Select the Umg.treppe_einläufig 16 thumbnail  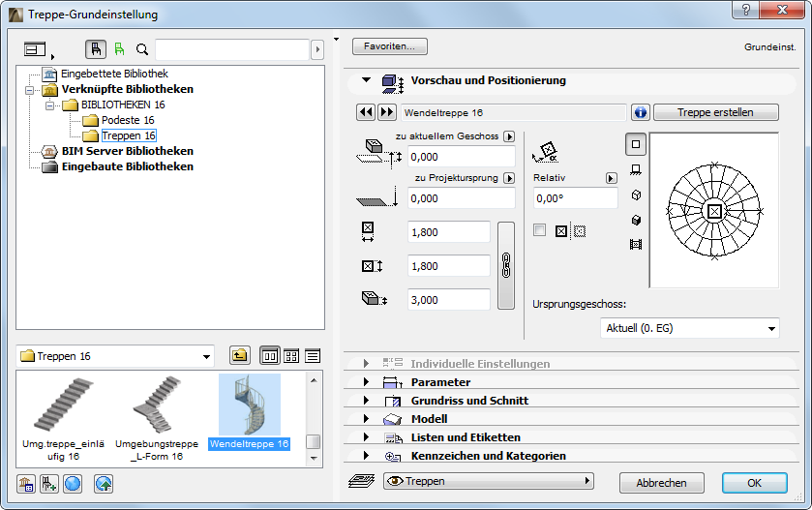63,418
